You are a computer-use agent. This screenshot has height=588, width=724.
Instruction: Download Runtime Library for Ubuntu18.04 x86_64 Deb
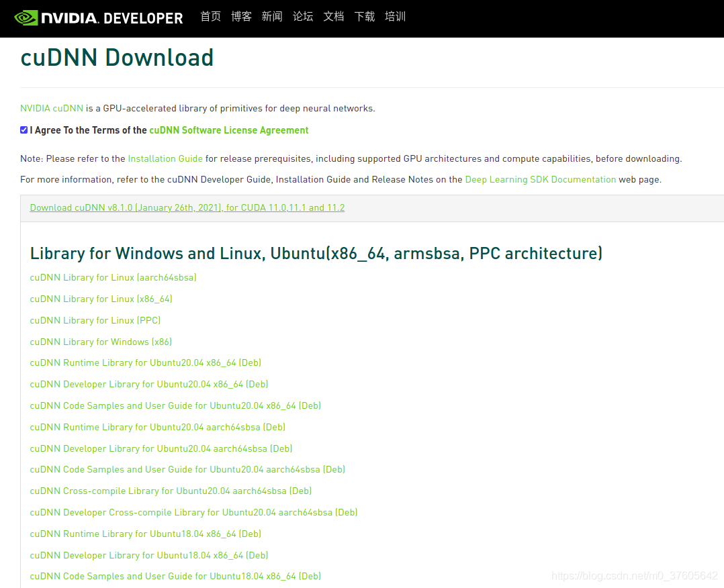[x=146, y=534]
